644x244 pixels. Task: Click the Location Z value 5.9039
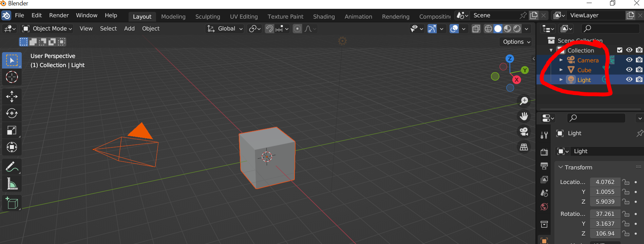point(605,202)
